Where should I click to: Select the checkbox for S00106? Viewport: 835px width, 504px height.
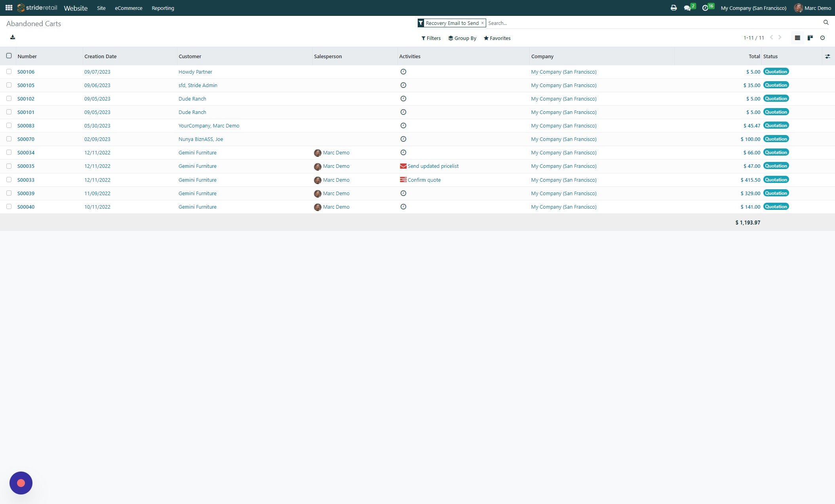point(9,72)
